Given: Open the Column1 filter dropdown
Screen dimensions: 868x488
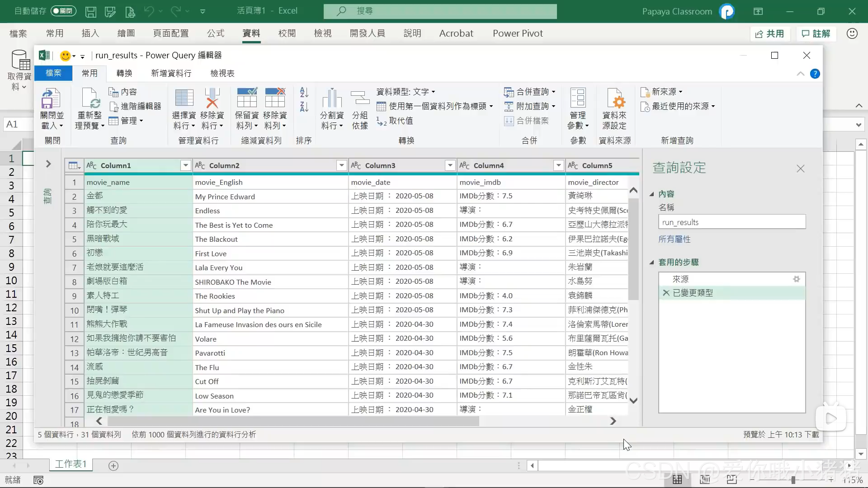Looking at the screenshot, I should pyautogui.click(x=185, y=165).
